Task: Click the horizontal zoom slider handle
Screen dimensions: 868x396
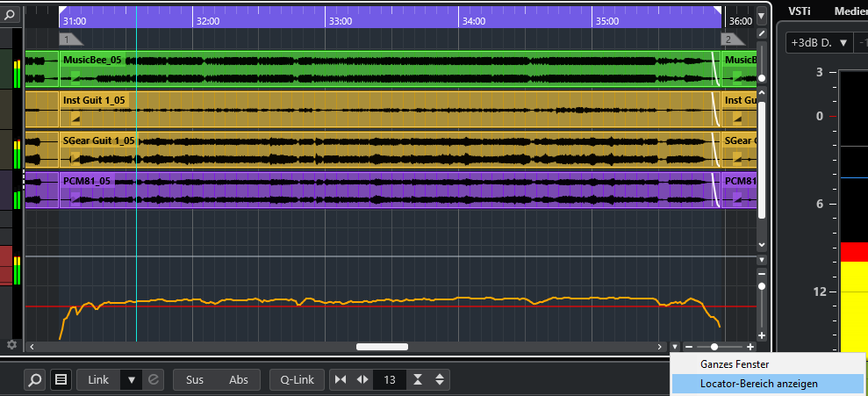Action: point(714,347)
